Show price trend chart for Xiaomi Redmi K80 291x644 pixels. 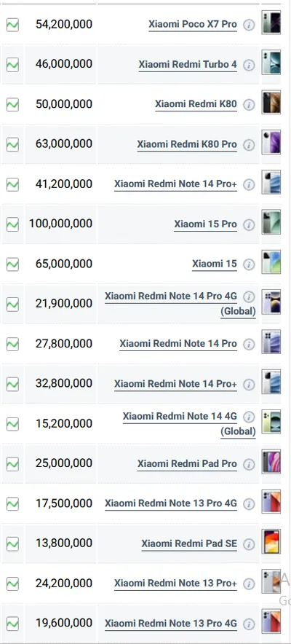[x=12, y=105]
